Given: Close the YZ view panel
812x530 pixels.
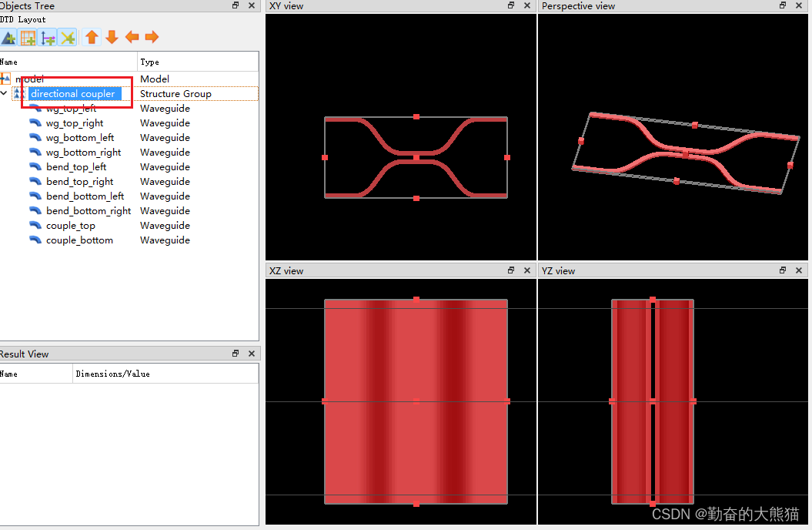Looking at the screenshot, I should (799, 270).
